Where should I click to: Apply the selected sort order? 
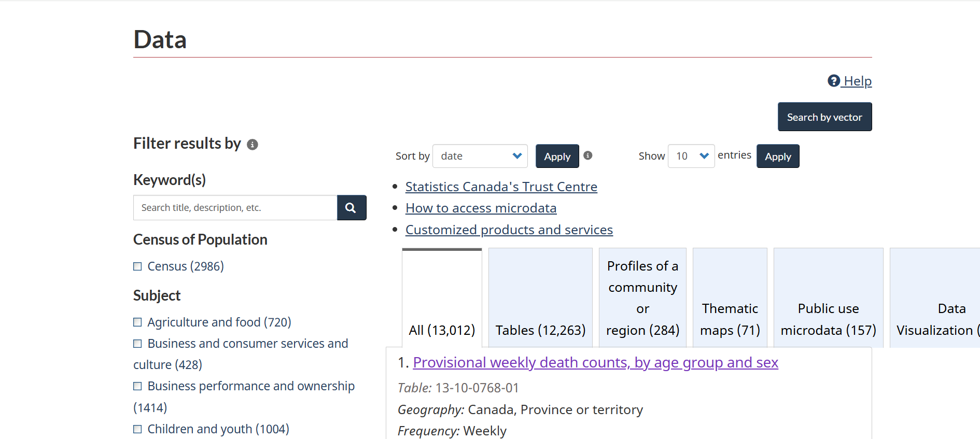pyautogui.click(x=557, y=156)
